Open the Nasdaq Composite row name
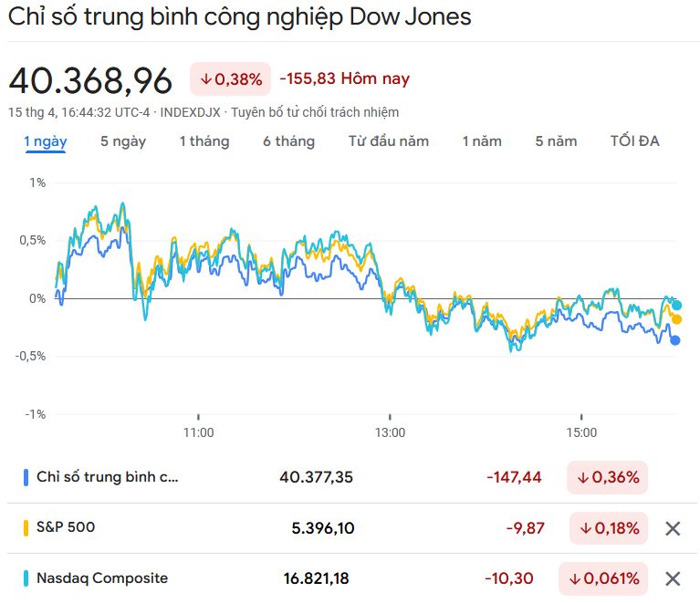The height and width of the screenshot is (603, 700). tap(102, 578)
